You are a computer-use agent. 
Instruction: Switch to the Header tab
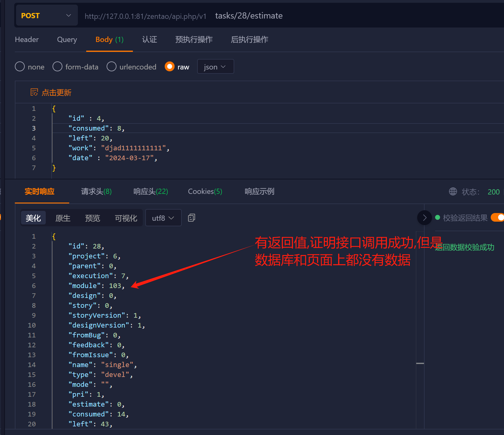(x=27, y=40)
